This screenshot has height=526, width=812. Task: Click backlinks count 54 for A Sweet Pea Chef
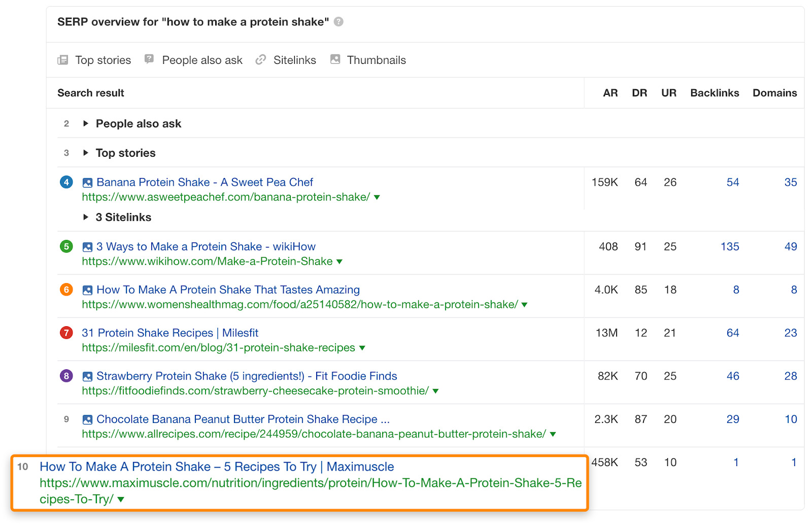pyautogui.click(x=733, y=182)
